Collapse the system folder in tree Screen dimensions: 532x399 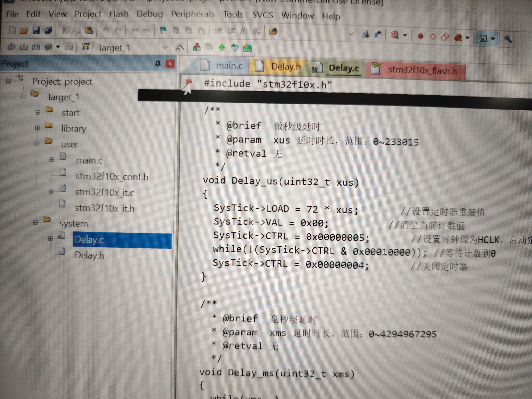36,223
